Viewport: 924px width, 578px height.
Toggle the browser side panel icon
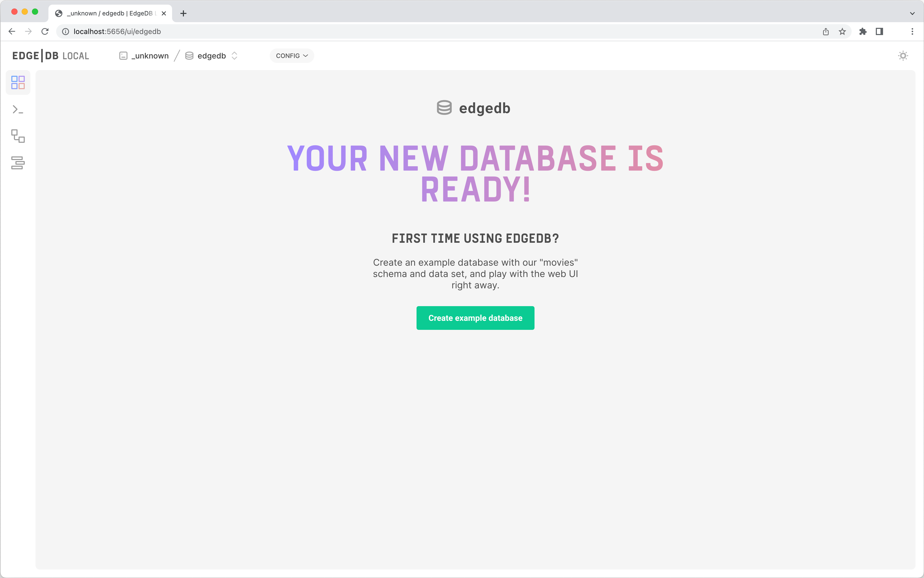pyautogui.click(x=879, y=31)
